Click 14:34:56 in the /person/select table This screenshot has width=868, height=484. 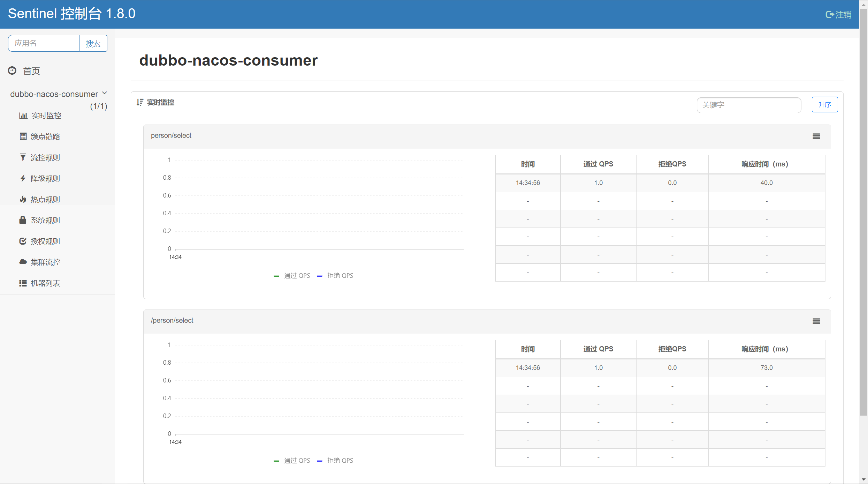pyautogui.click(x=528, y=368)
